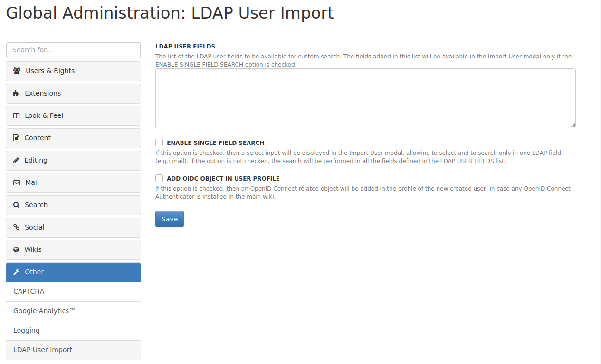Enable the Single Field Search checkbox

159,143
